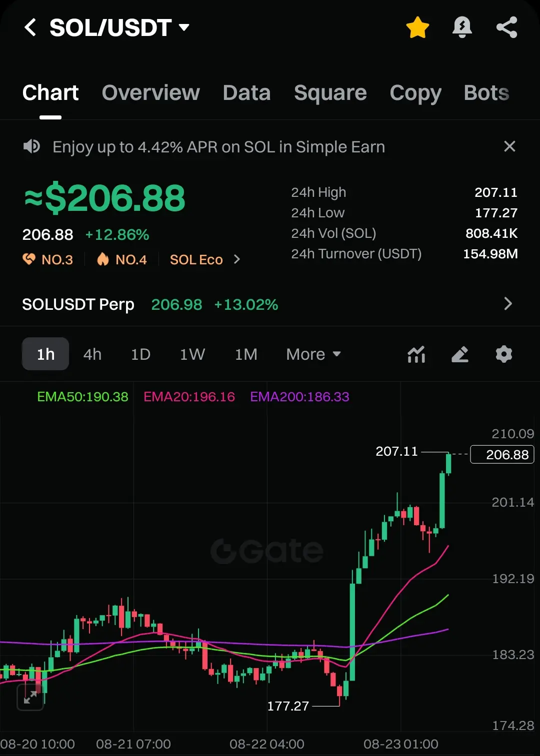This screenshot has width=540, height=756.
Task: Toggle the yellow favorite star
Action: 417,27
